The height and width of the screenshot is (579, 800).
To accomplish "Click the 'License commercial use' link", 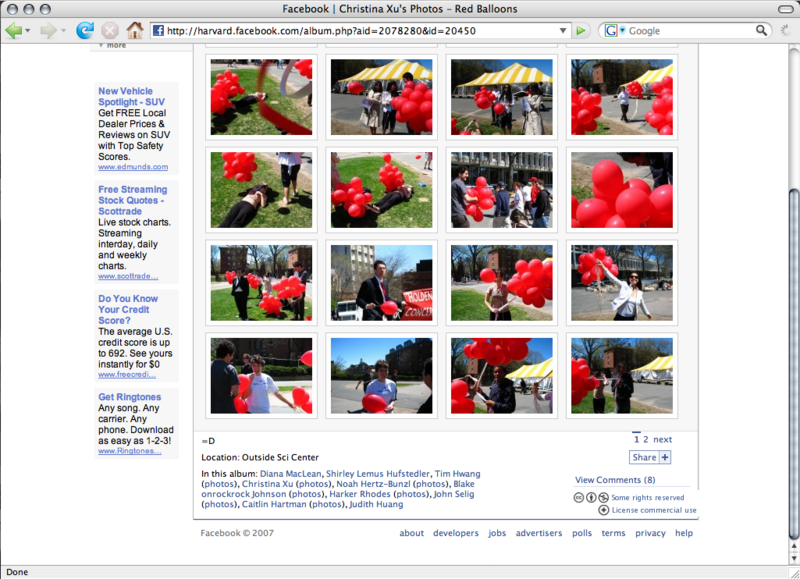I will 654,510.
